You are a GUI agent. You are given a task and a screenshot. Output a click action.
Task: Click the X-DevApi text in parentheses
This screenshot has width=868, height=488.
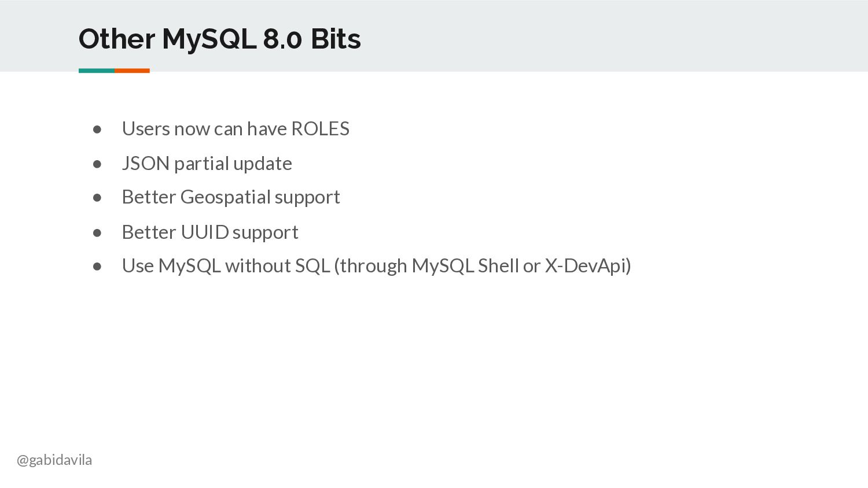coord(585,266)
